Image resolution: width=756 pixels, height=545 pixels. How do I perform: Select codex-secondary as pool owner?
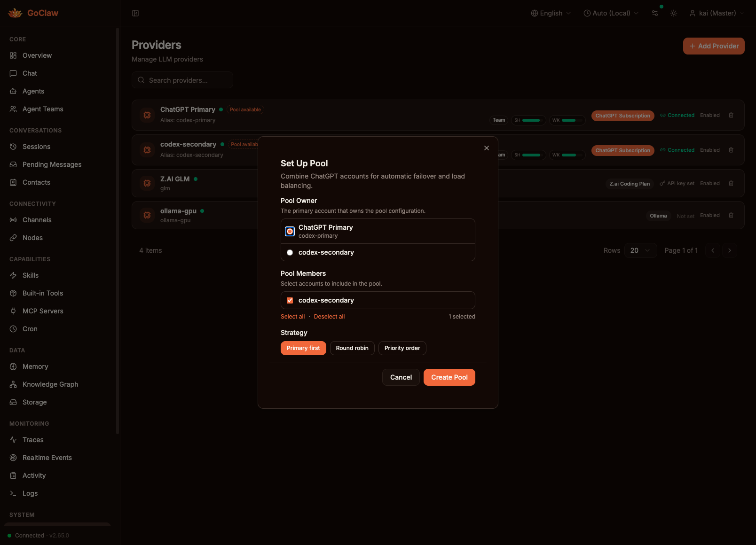(x=290, y=252)
